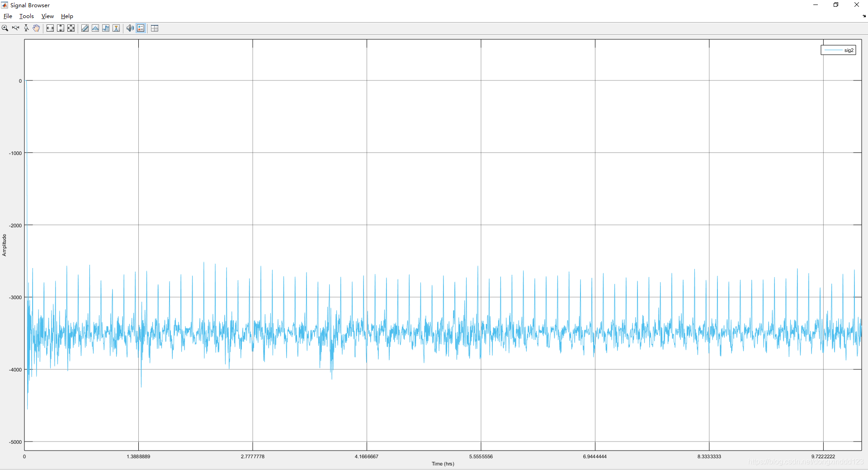This screenshot has height=470, width=868.
Task: Open Cursor Measurements with the ruler icon
Action: point(85,28)
